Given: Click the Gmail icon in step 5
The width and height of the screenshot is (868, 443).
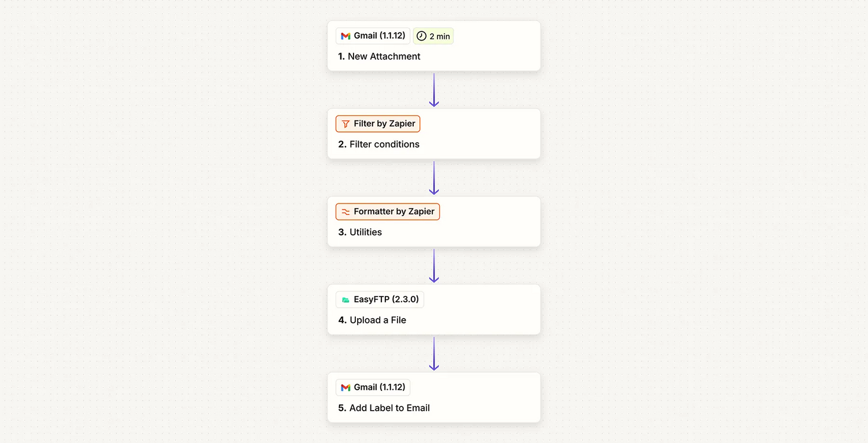Looking at the screenshot, I should pos(345,387).
